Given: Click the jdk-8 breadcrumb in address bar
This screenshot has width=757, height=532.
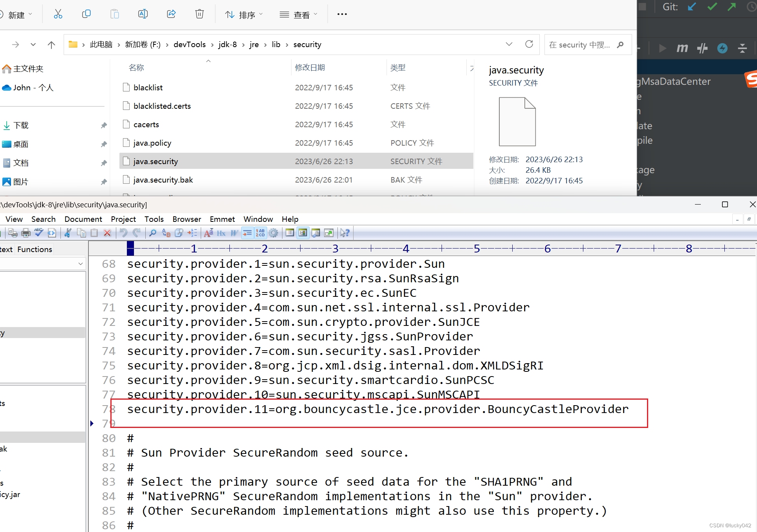Looking at the screenshot, I should pyautogui.click(x=227, y=44).
